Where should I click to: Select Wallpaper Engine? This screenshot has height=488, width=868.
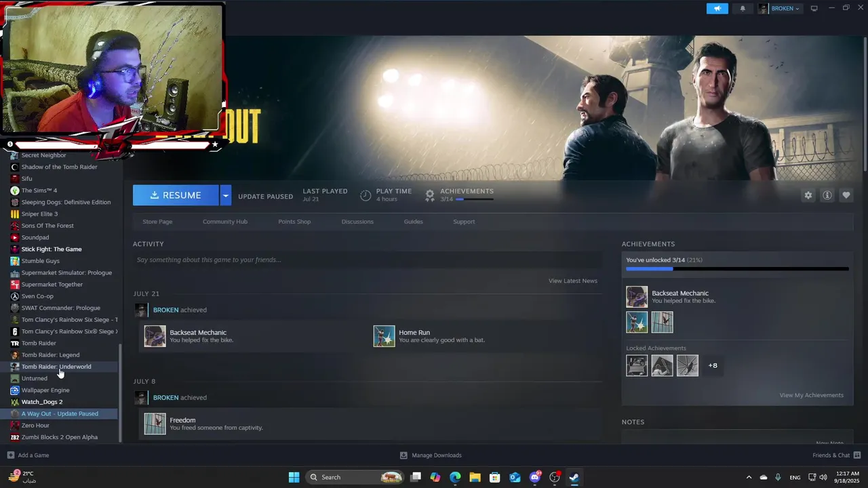(45, 390)
